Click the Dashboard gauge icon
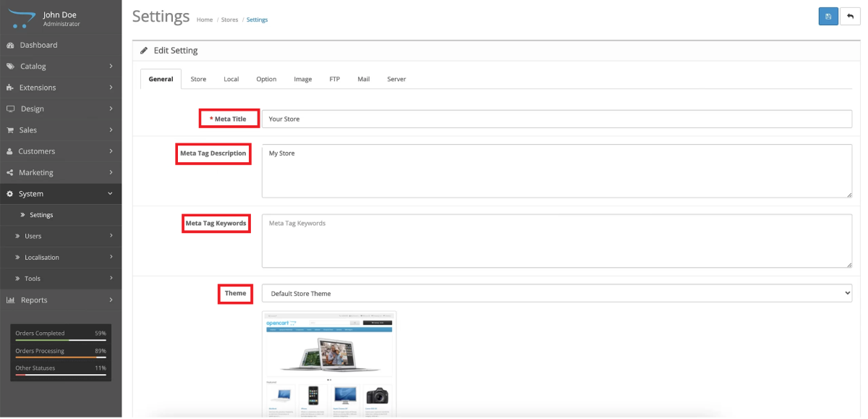Screen dimensions: 868x419 tap(10, 45)
